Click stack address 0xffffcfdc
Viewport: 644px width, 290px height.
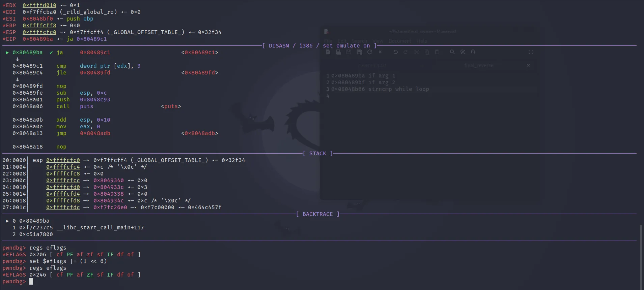[63, 207]
